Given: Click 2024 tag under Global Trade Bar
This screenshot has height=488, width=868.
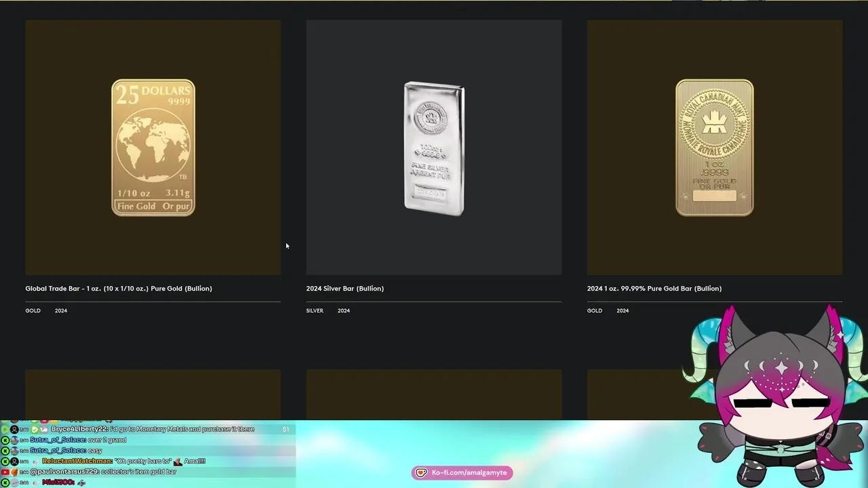Looking at the screenshot, I should (61, 310).
